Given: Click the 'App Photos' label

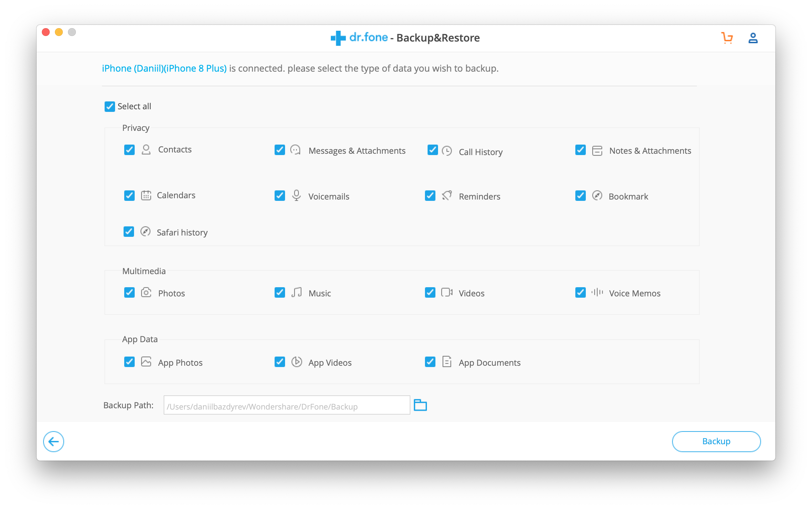Looking at the screenshot, I should 180,363.
